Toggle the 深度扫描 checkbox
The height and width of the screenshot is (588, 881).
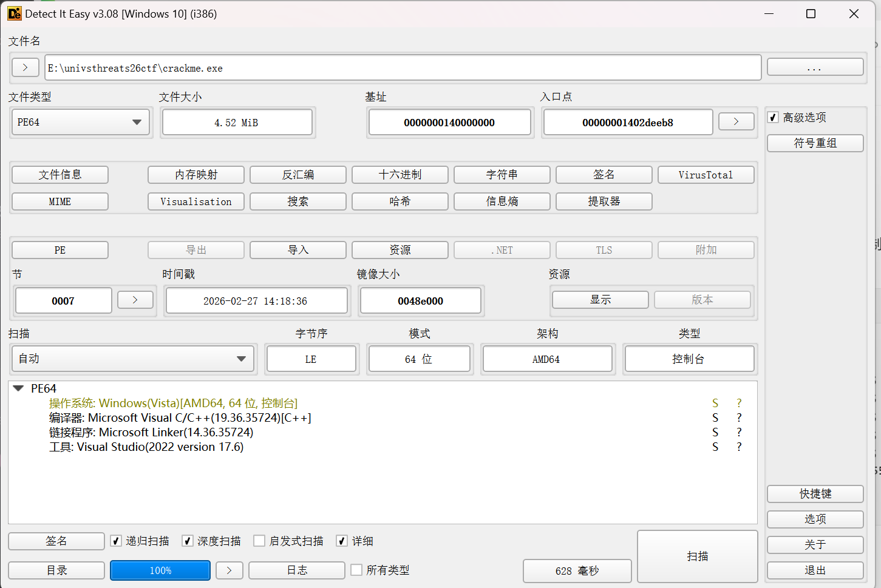[188, 541]
